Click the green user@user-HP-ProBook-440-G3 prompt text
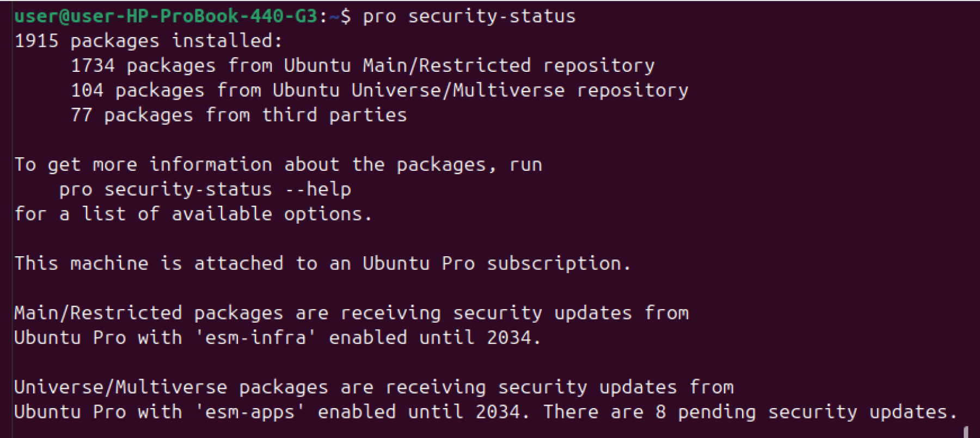The image size is (980, 438). (x=166, y=16)
